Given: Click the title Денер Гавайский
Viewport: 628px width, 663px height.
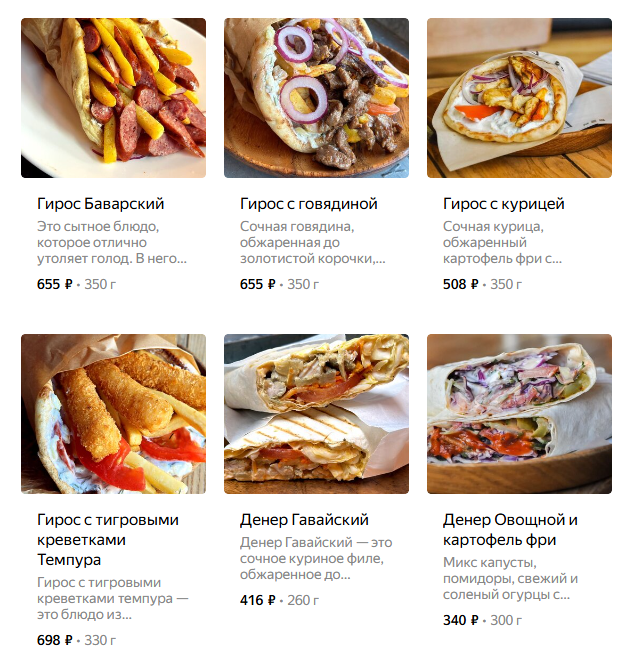Looking at the screenshot, I should 304,520.
